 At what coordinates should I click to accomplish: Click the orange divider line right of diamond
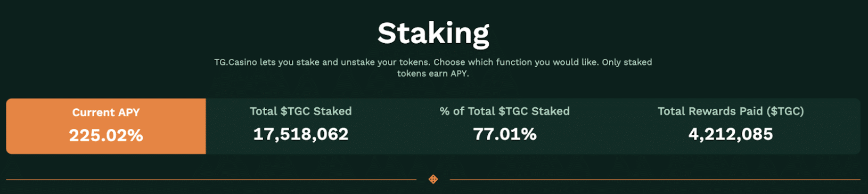point(655,180)
